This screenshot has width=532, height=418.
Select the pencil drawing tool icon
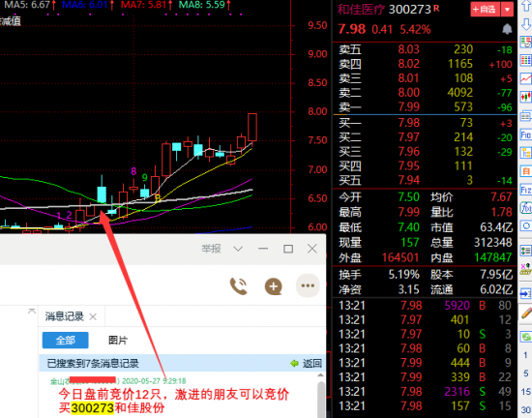[x=526, y=313]
